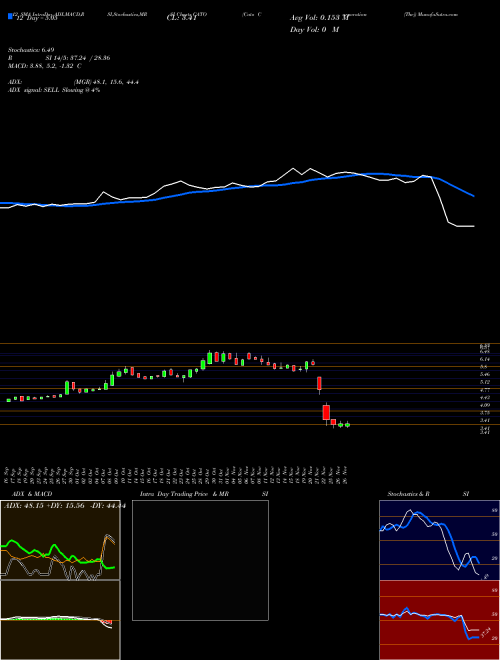
Task: Click the 'Intra Day Trading Price & MRSI' title
Action: (x=204, y=494)
